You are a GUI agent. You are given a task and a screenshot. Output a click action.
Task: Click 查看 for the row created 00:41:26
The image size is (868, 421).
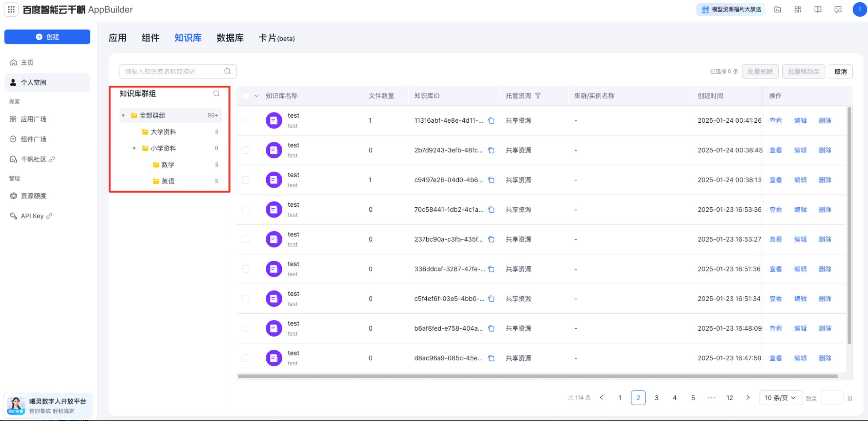[x=776, y=120]
